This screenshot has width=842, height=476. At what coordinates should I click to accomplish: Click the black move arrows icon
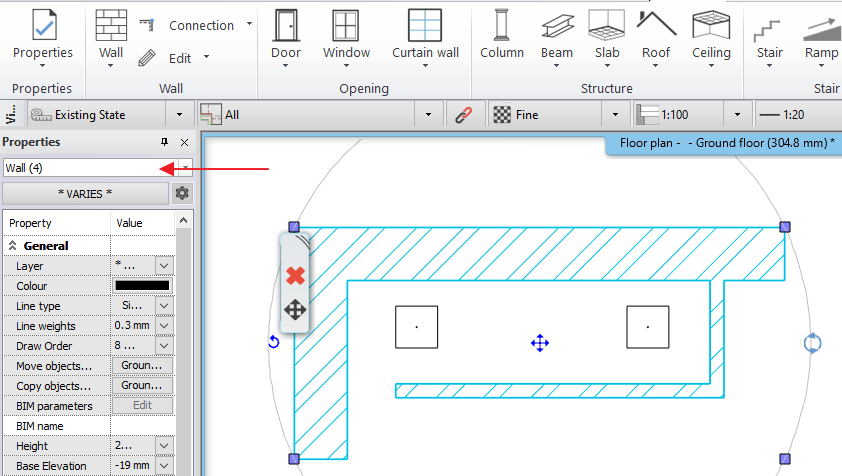[295, 310]
